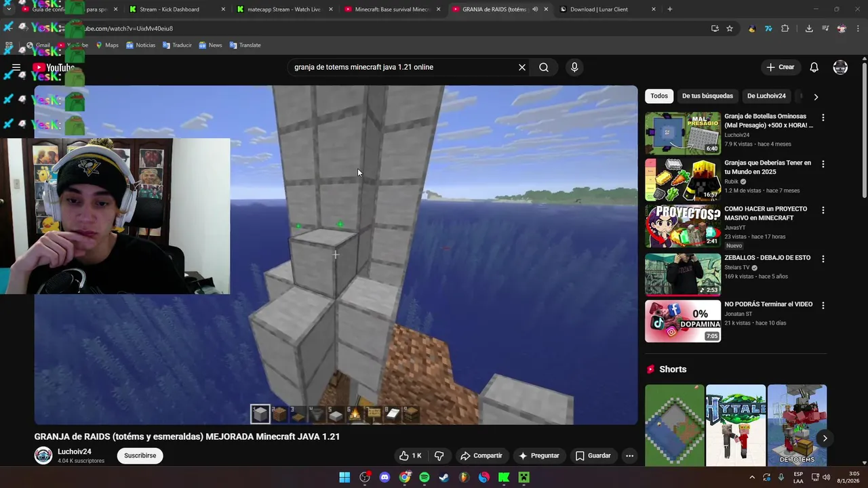This screenshot has height=488, width=868.
Task: Click the search magnifier button
Action: pyautogui.click(x=544, y=67)
